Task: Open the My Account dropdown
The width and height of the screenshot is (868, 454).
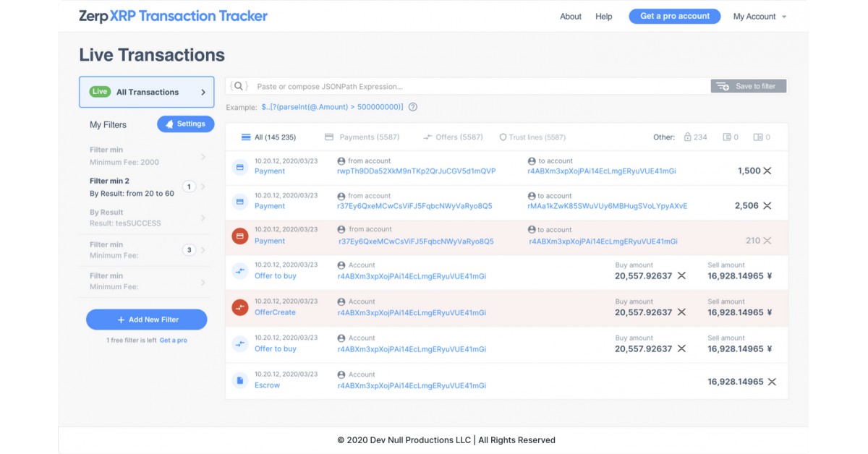Action: [x=759, y=16]
